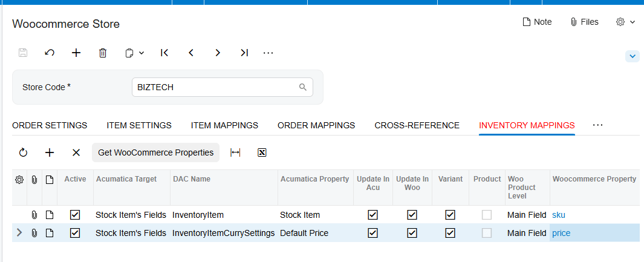644x262 pixels.
Task: Click Get WooCommerce Properties button
Action: (155, 152)
